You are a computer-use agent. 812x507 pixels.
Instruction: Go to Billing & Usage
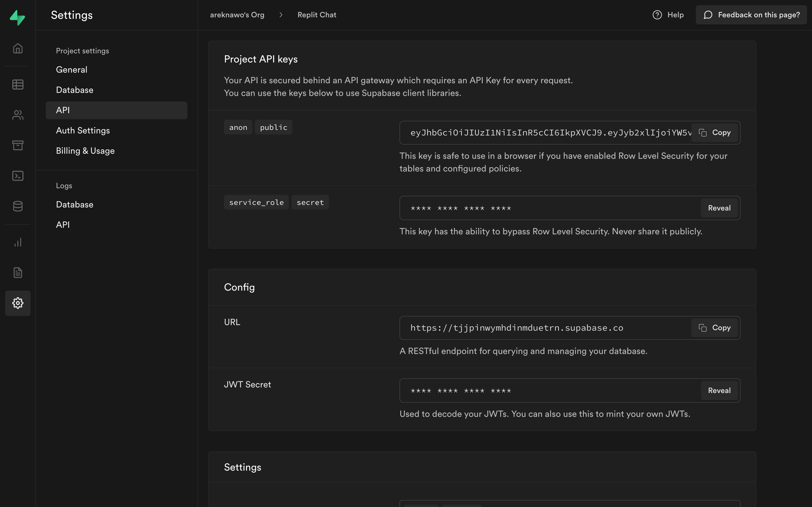[85, 151]
